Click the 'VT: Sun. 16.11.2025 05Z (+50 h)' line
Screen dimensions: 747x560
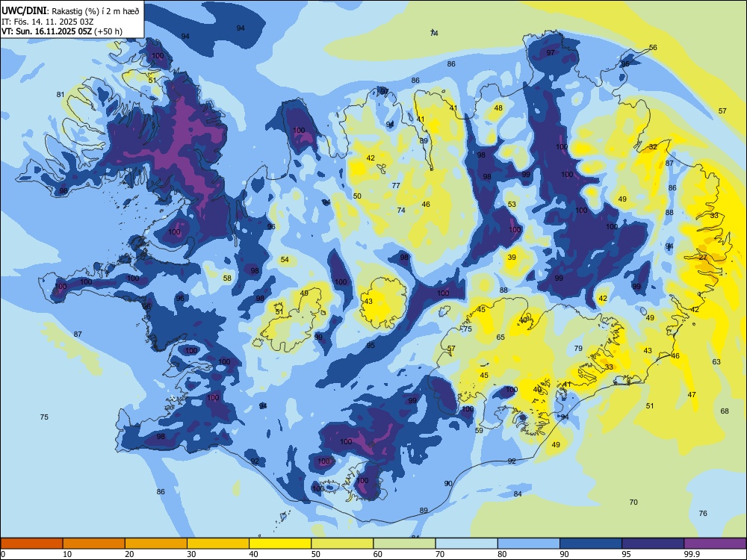point(62,31)
